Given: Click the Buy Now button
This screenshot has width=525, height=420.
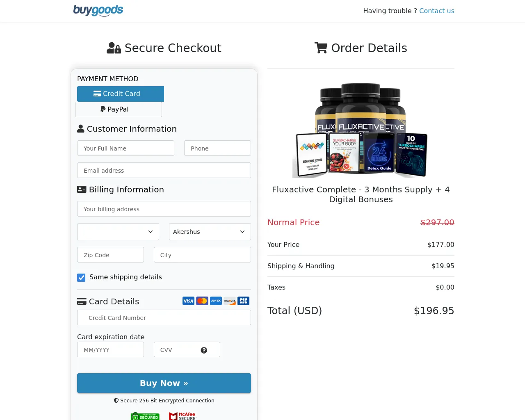Looking at the screenshot, I should [x=164, y=383].
